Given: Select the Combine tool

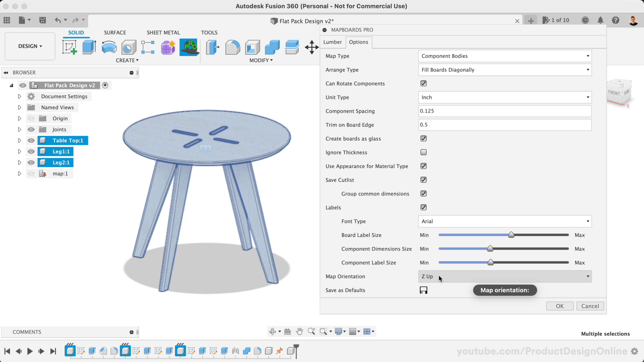Looking at the screenshot, I should click(272, 47).
